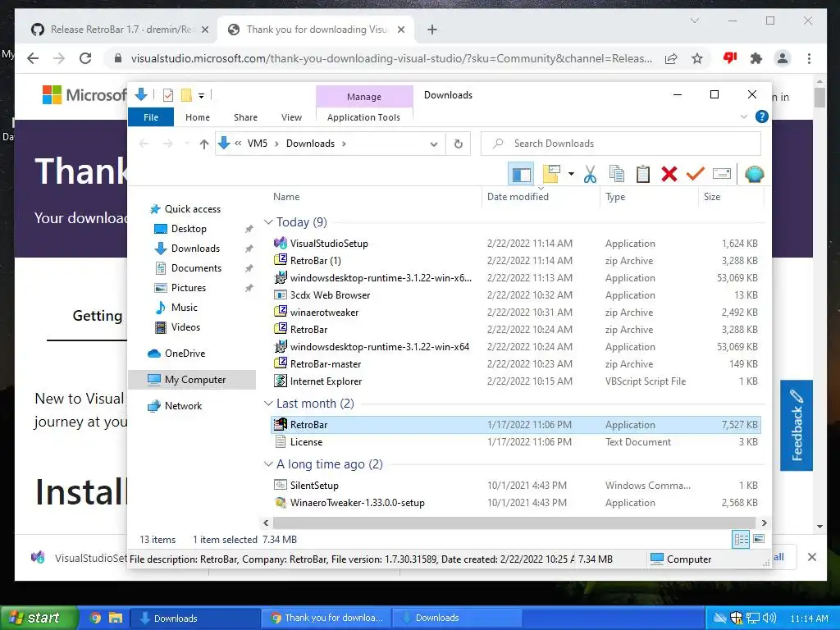Click Chrome's bookmark star icon
Image resolution: width=840 pixels, height=630 pixels.
click(x=697, y=58)
